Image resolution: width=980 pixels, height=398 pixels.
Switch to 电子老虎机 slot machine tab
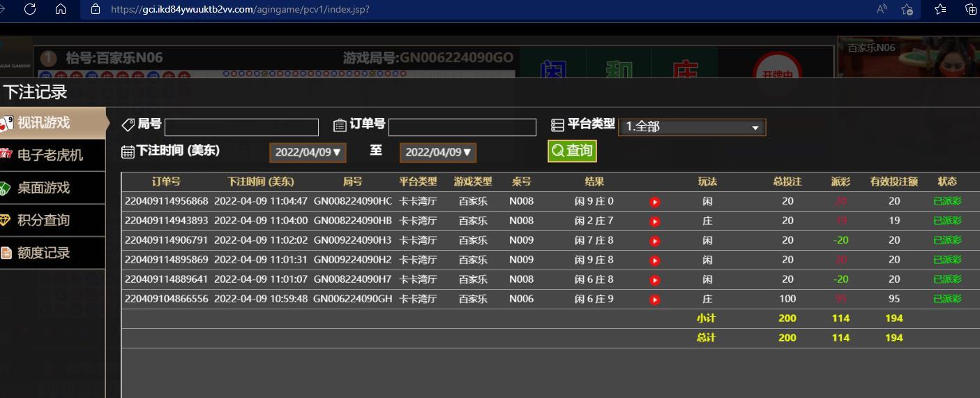50,155
